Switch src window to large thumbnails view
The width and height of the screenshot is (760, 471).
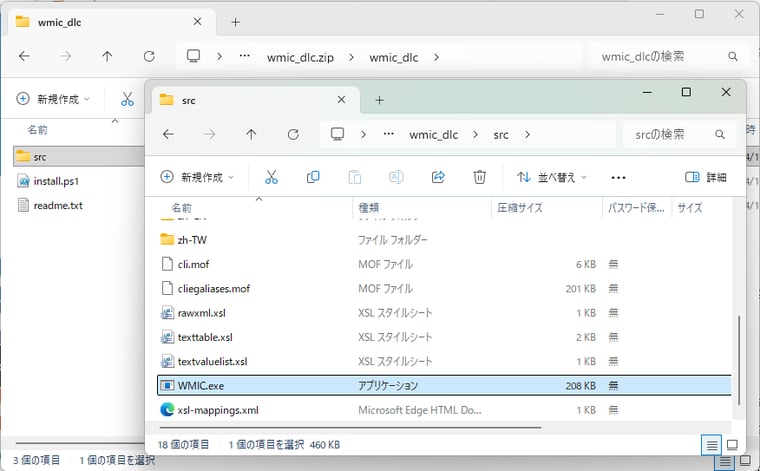pyautogui.click(x=732, y=445)
